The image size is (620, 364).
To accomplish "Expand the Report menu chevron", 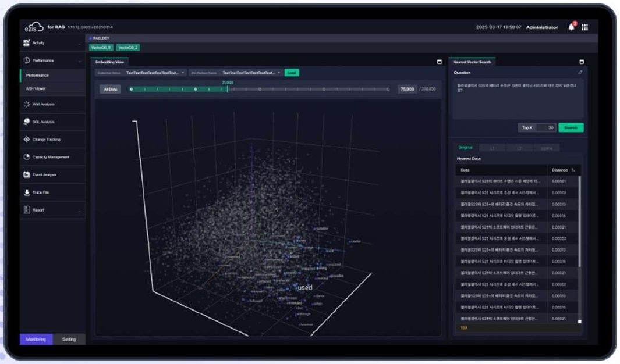I will [80, 210].
